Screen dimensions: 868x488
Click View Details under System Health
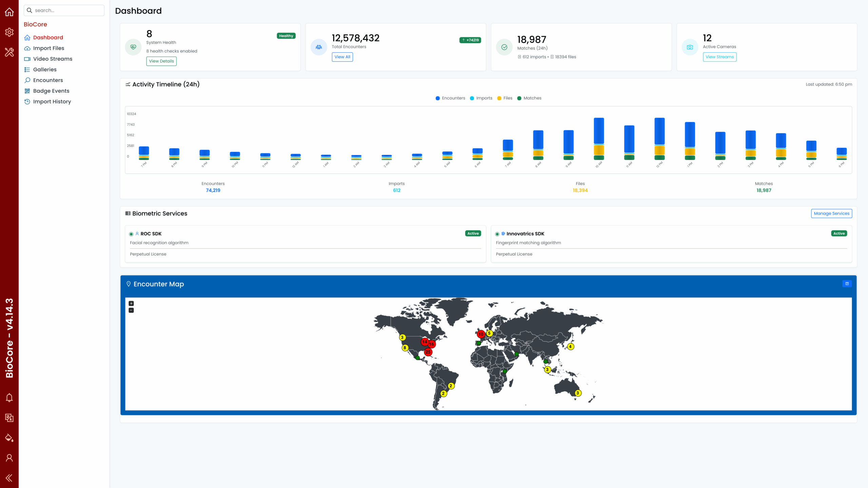coord(161,61)
